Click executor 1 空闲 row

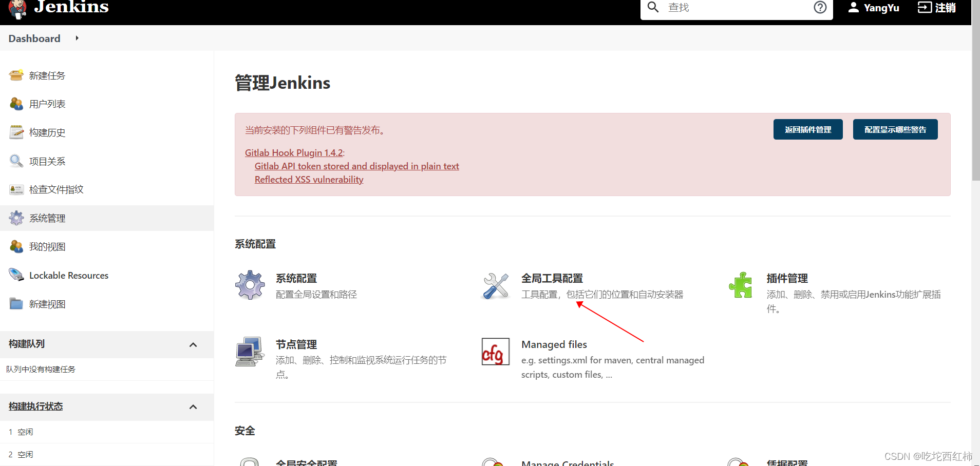(x=107, y=432)
